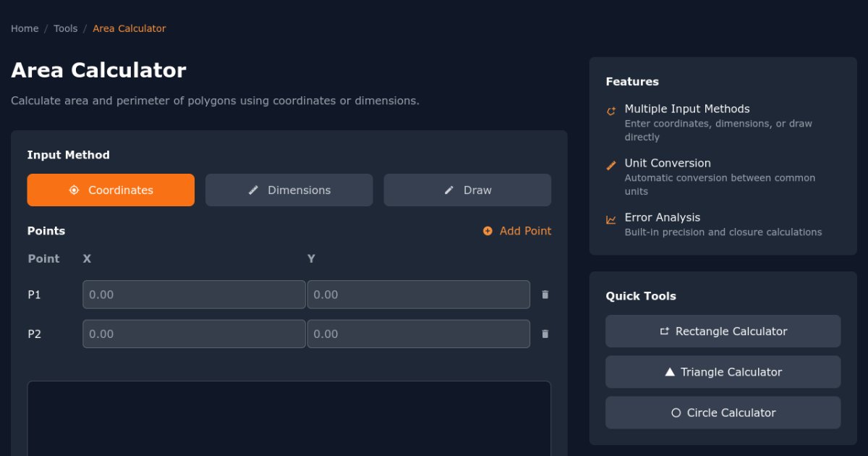This screenshot has height=456, width=868.
Task: Click the pencil icon beside Unit Conversion
Action: [610, 165]
